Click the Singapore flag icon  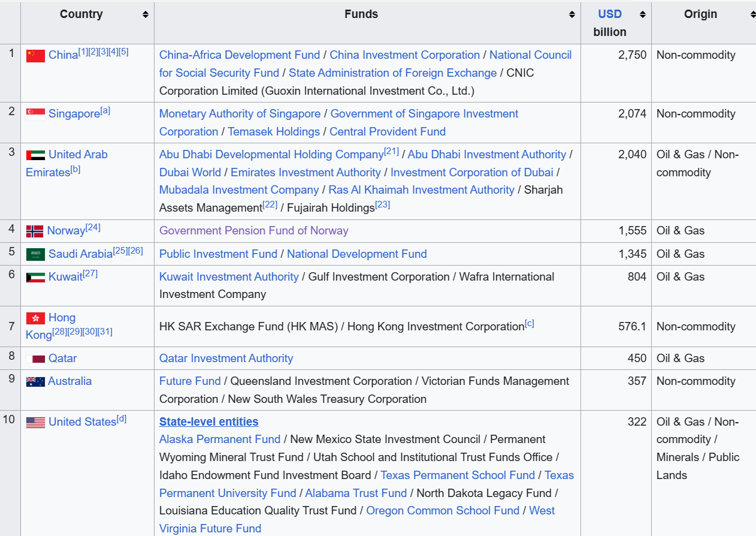(35, 115)
